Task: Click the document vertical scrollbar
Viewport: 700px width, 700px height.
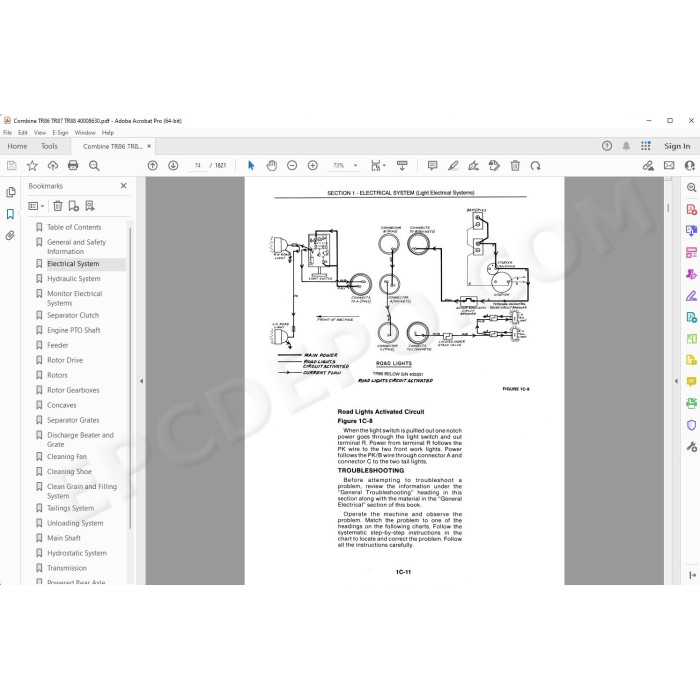Action: 668,208
